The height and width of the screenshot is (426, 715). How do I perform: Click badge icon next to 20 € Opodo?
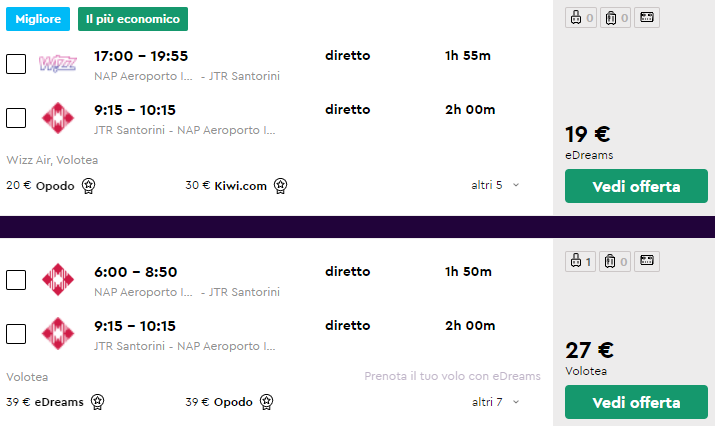point(88,185)
